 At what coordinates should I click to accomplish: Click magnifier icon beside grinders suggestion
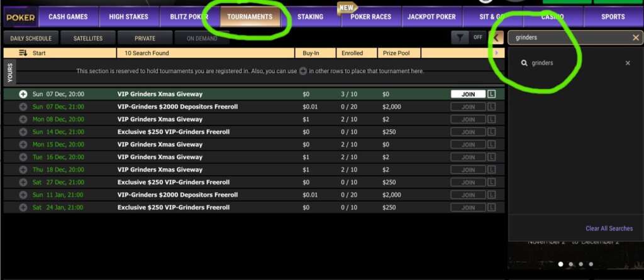(523, 63)
